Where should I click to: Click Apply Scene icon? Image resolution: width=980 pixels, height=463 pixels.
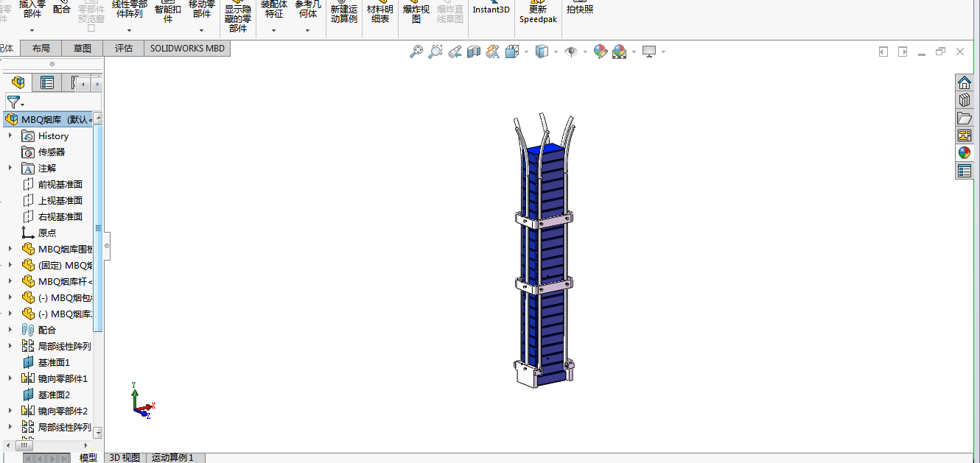[x=620, y=52]
